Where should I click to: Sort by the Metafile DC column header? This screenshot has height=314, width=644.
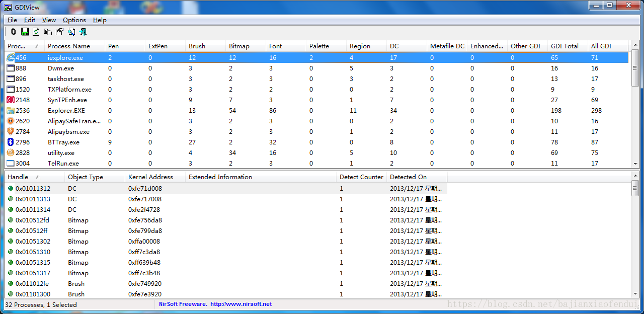[447, 46]
